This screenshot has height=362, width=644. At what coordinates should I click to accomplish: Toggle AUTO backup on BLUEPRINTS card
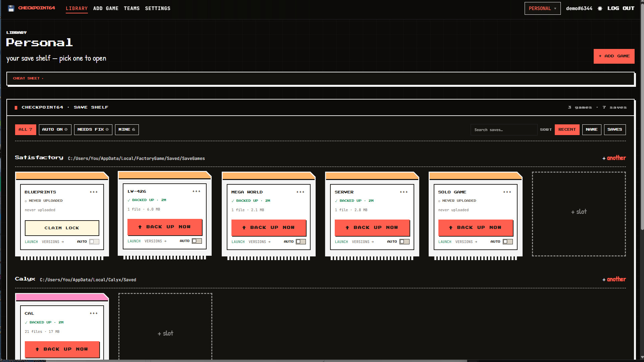[x=94, y=242]
